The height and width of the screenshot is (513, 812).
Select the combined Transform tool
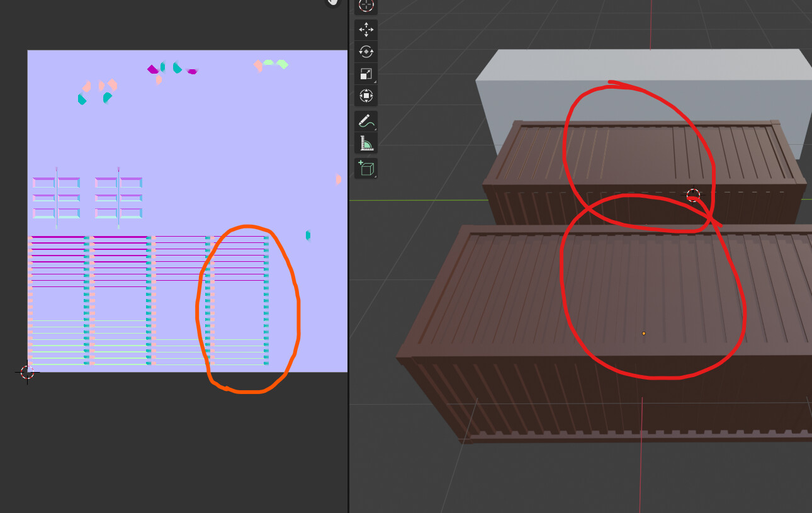(x=366, y=96)
